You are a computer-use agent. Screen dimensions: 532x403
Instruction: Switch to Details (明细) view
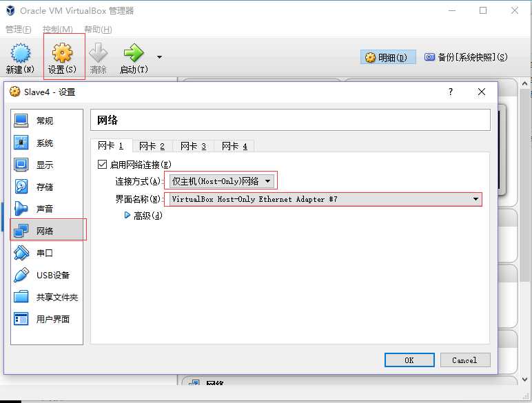(x=388, y=57)
